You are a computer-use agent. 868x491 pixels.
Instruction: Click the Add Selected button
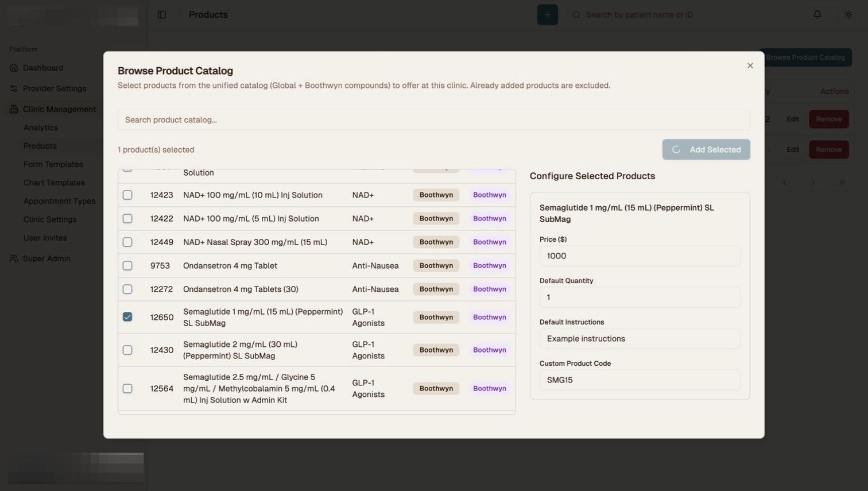(x=706, y=150)
